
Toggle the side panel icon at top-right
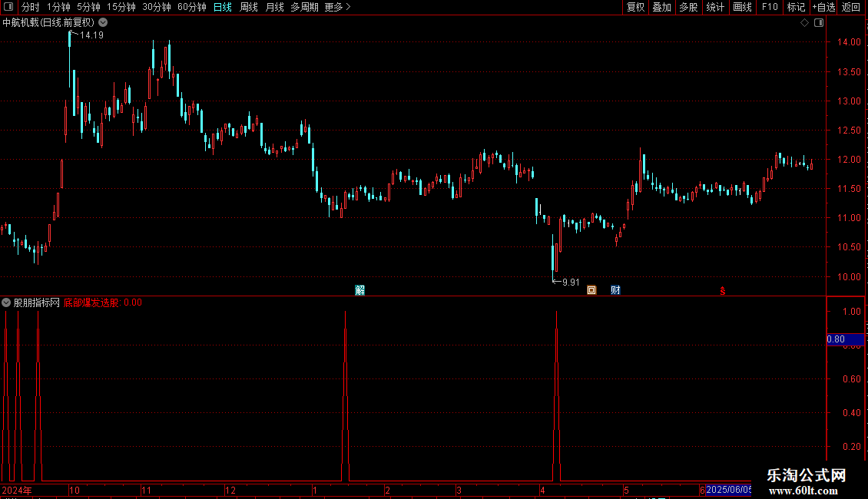tap(819, 23)
